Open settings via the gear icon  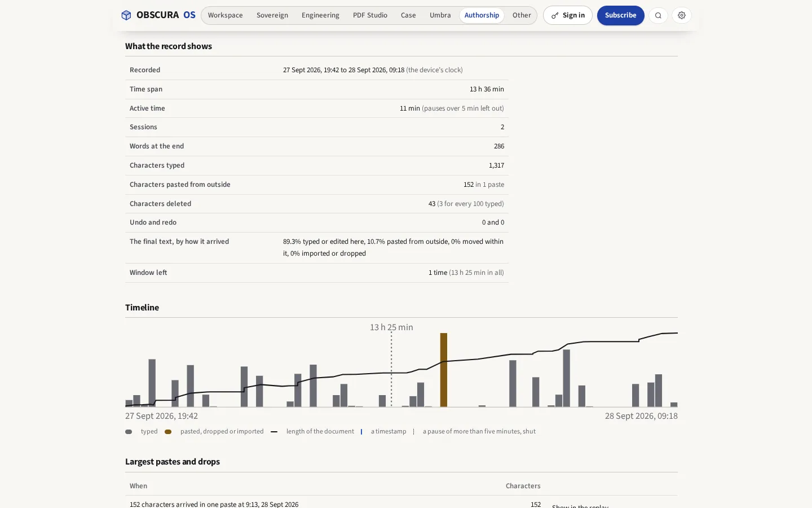[x=682, y=15]
